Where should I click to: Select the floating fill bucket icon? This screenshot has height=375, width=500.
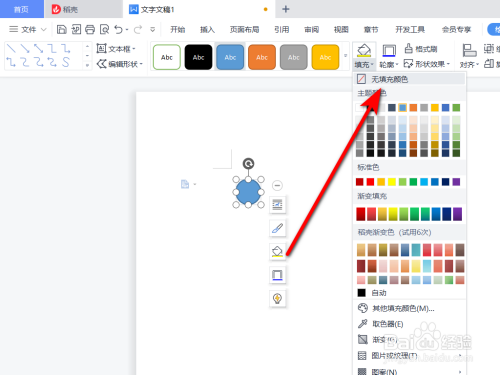coord(277,251)
